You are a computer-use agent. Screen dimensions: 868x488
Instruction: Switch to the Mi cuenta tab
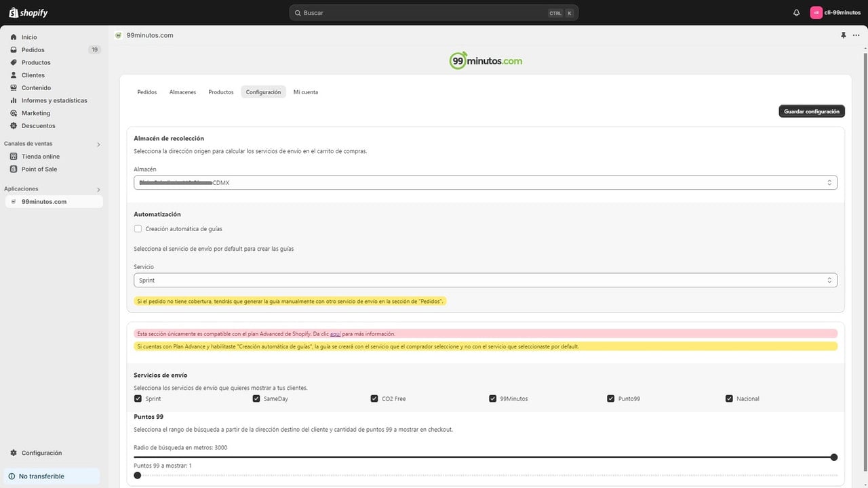306,92
